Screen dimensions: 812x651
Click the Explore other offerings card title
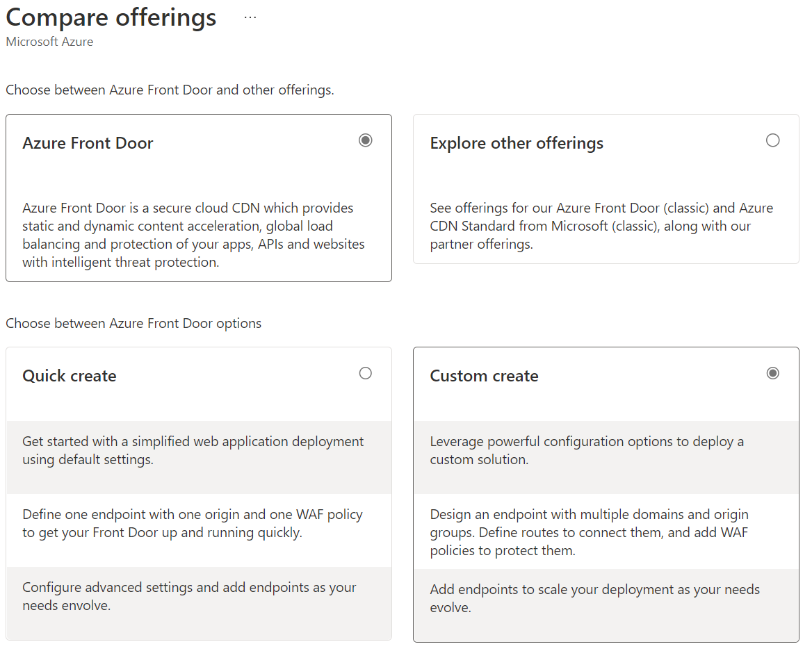(517, 143)
